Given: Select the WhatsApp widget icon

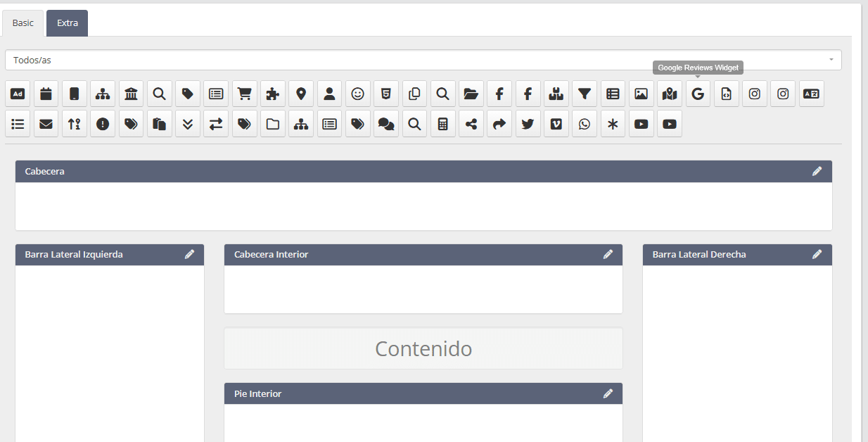Looking at the screenshot, I should [x=584, y=123].
